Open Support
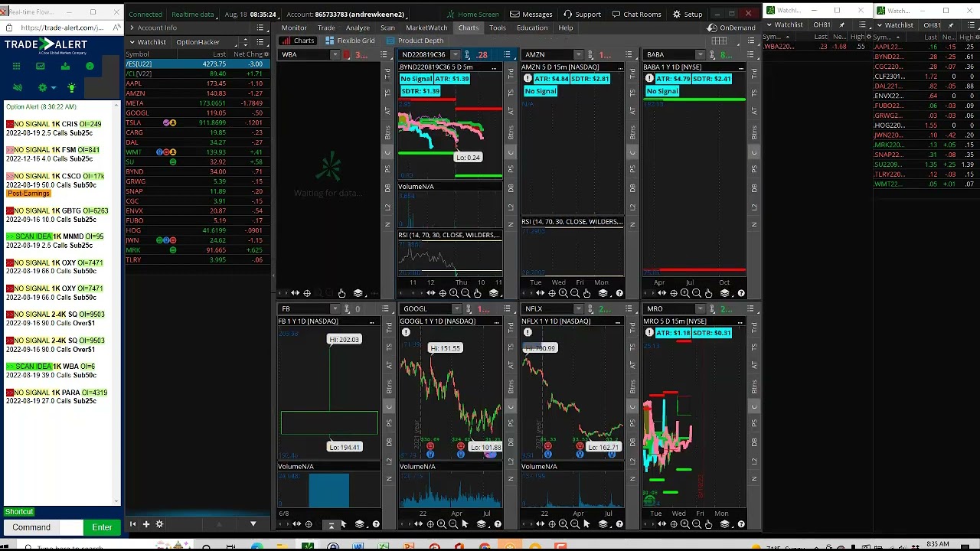This screenshot has width=980, height=551. coord(583,14)
